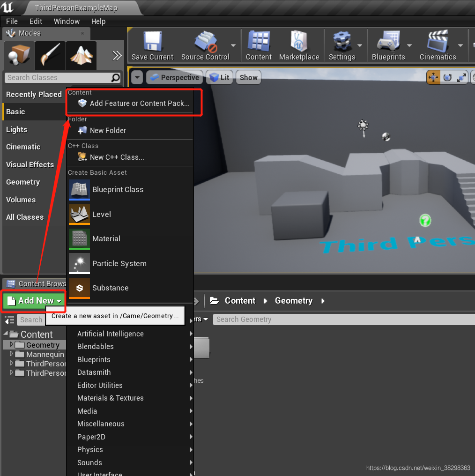
Task: Click the Blueprint Class asset icon
Action: click(79, 190)
